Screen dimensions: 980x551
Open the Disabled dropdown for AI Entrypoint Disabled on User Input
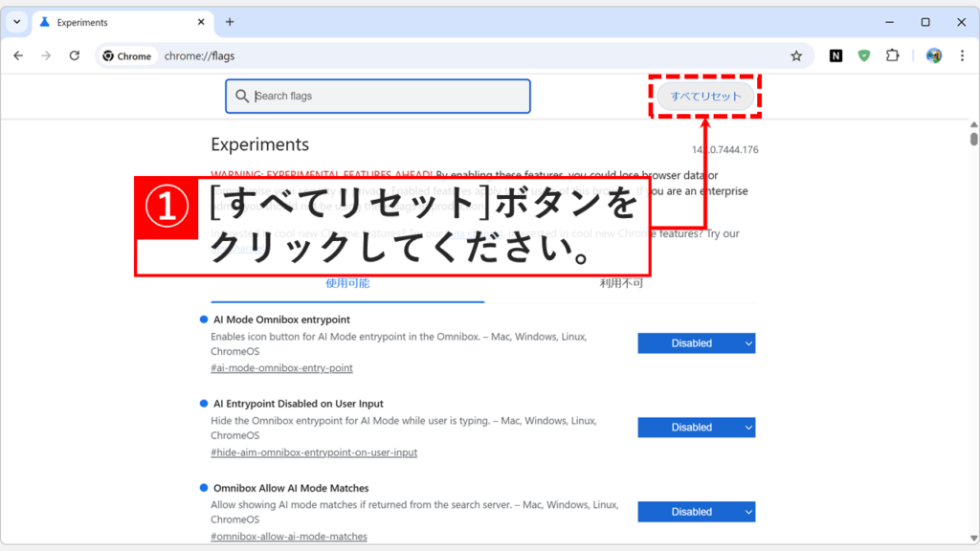pos(696,427)
